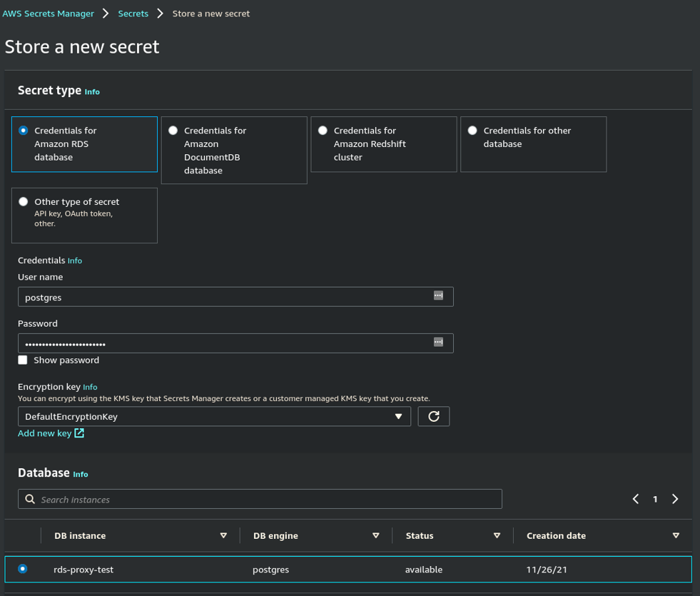
Task: Go to the next page of database instances
Action: click(x=674, y=499)
